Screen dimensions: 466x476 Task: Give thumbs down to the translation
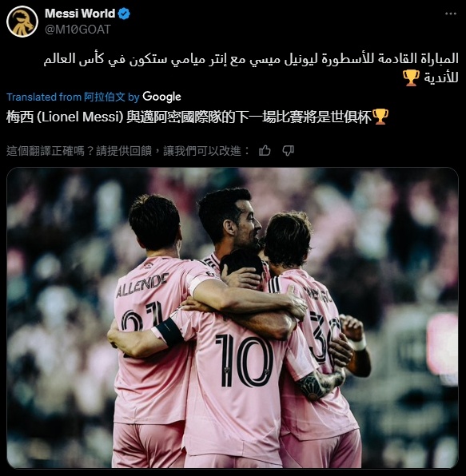tap(288, 151)
